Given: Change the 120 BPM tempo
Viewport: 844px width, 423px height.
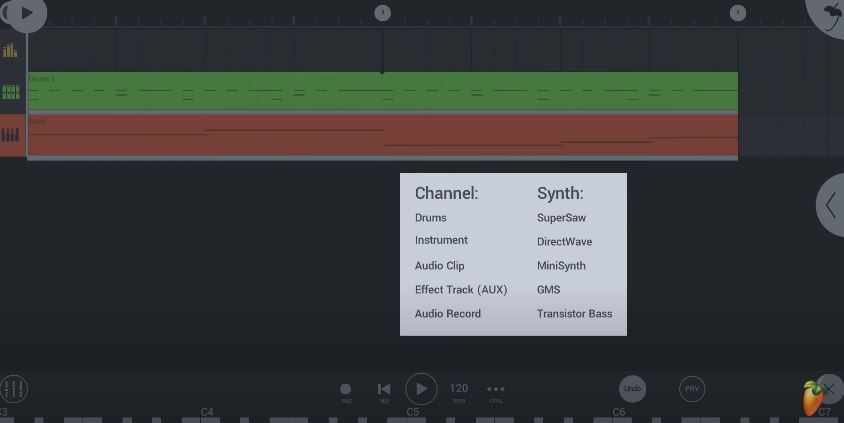Looking at the screenshot, I should [459, 392].
